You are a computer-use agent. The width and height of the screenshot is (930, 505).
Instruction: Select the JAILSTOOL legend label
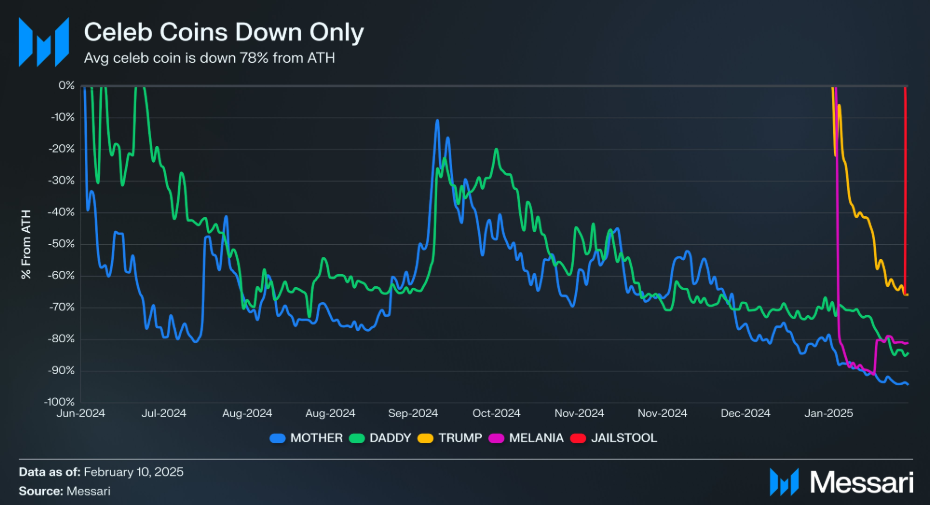[x=629, y=438]
